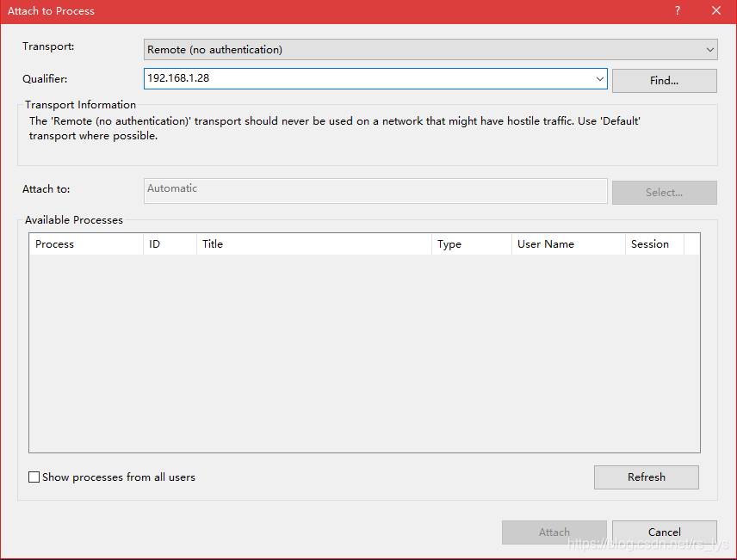Sort by the Type column header
The height and width of the screenshot is (560, 737).
[472, 243]
